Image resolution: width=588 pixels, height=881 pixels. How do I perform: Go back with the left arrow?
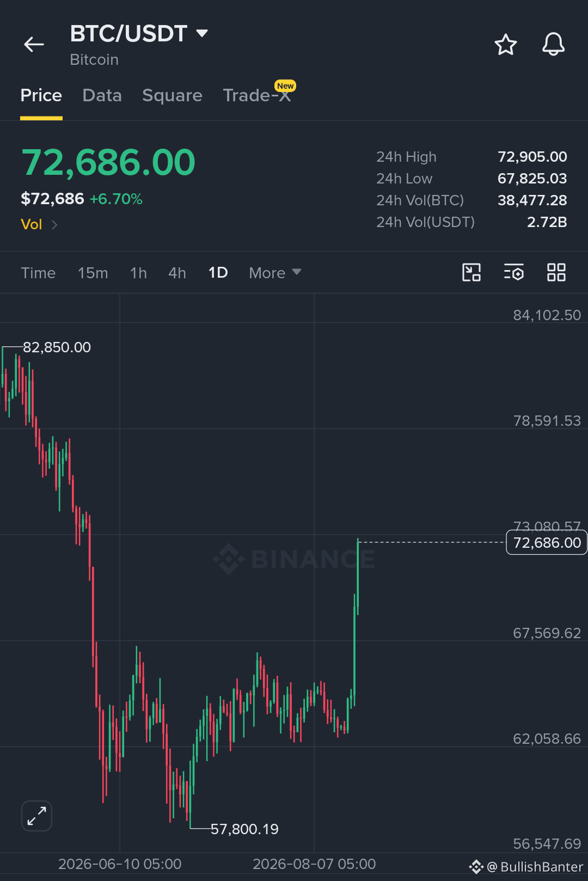point(34,44)
